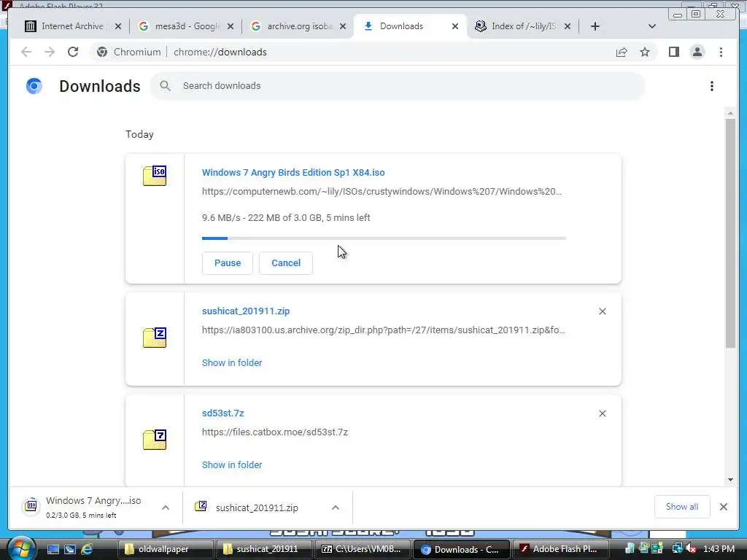Click the Chromium logo beside Downloads title
Viewport: 747px width, 560px height.
tap(34, 86)
